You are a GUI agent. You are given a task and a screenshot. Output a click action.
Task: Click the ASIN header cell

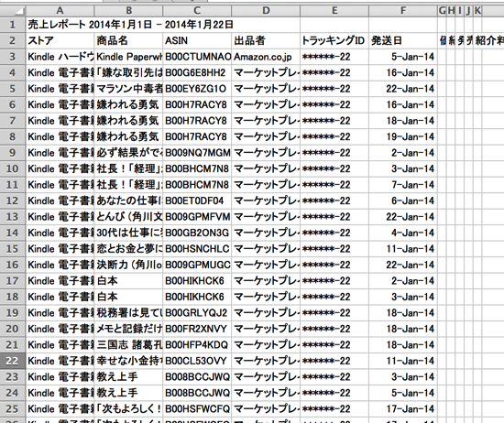click(197, 41)
